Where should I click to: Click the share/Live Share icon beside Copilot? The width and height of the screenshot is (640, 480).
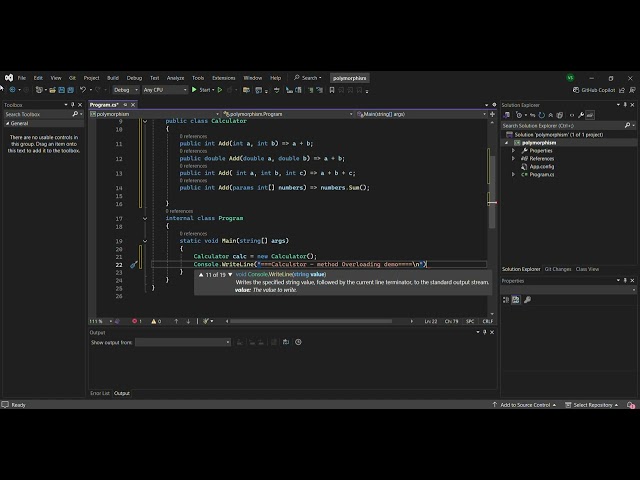pyautogui.click(x=622, y=90)
